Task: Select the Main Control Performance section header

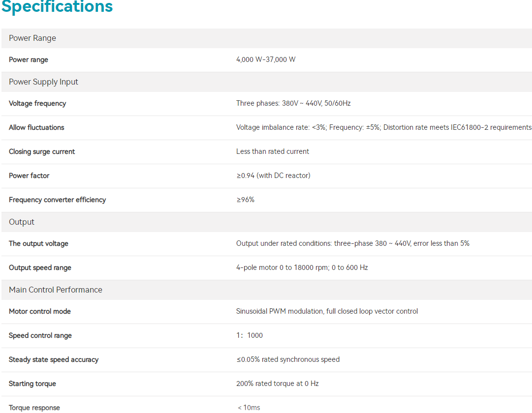Action: (x=56, y=290)
